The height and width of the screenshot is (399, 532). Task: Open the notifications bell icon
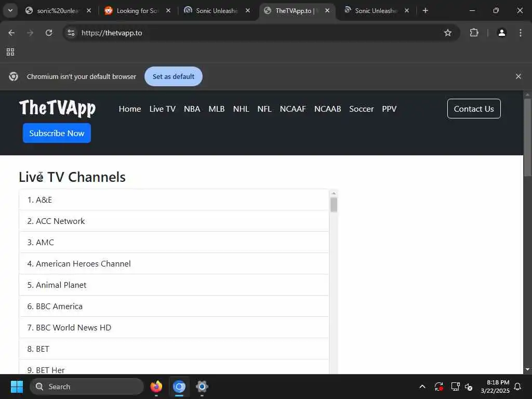click(518, 387)
